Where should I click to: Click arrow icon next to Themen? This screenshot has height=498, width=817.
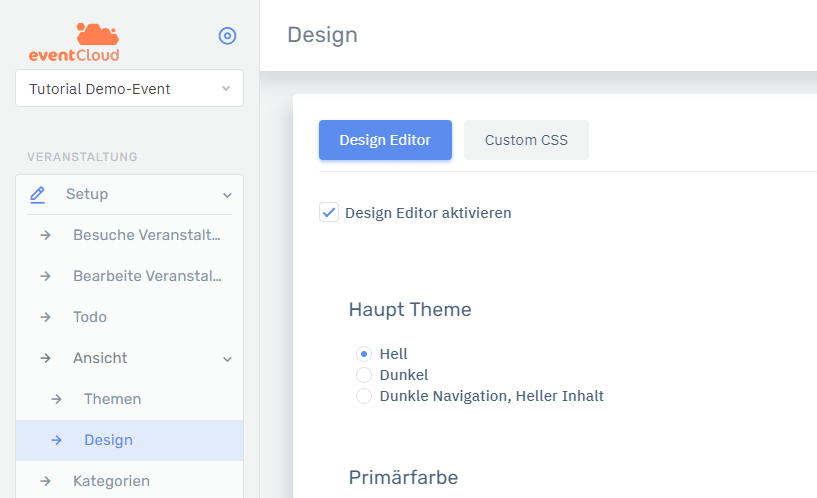click(x=56, y=400)
